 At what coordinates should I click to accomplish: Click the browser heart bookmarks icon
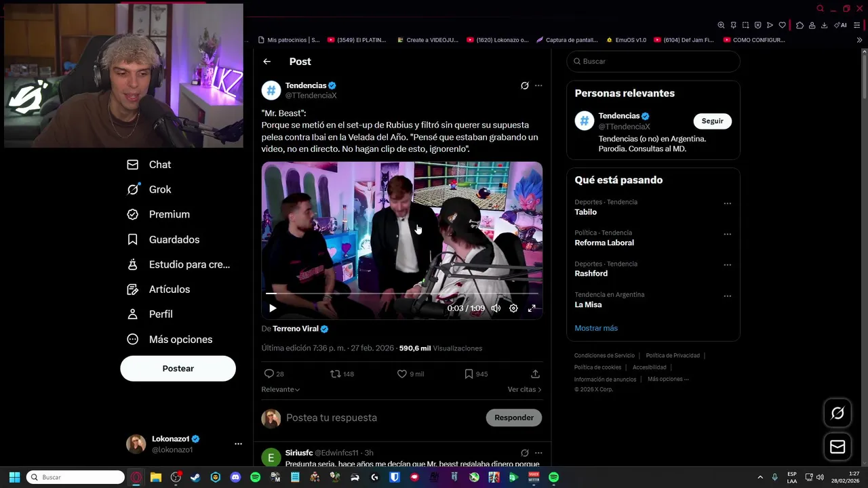point(782,25)
